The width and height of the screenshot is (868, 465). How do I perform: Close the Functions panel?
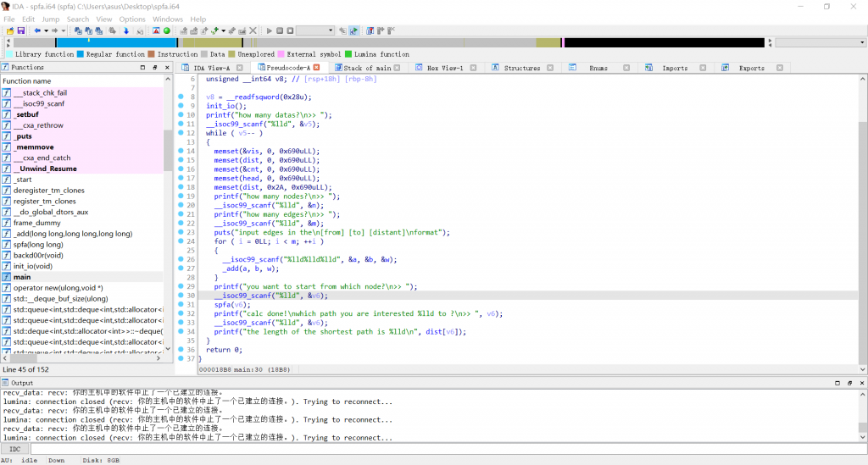click(x=167, y=68)
